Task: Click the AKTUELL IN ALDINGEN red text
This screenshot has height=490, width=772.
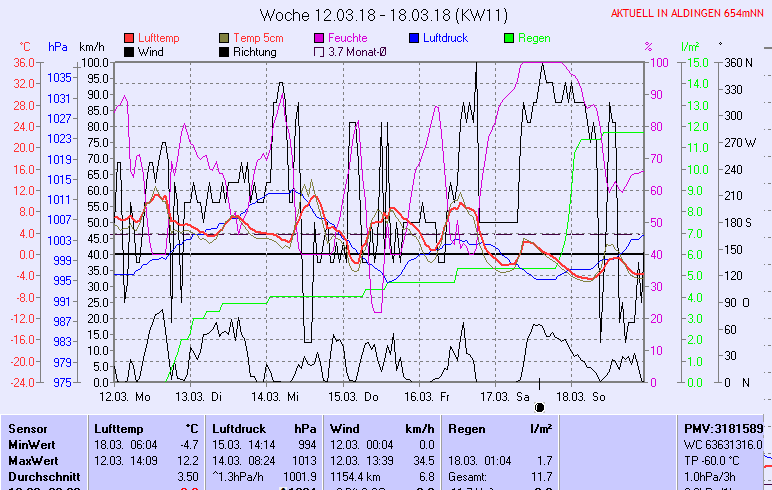Action: [x=688, y=13]
